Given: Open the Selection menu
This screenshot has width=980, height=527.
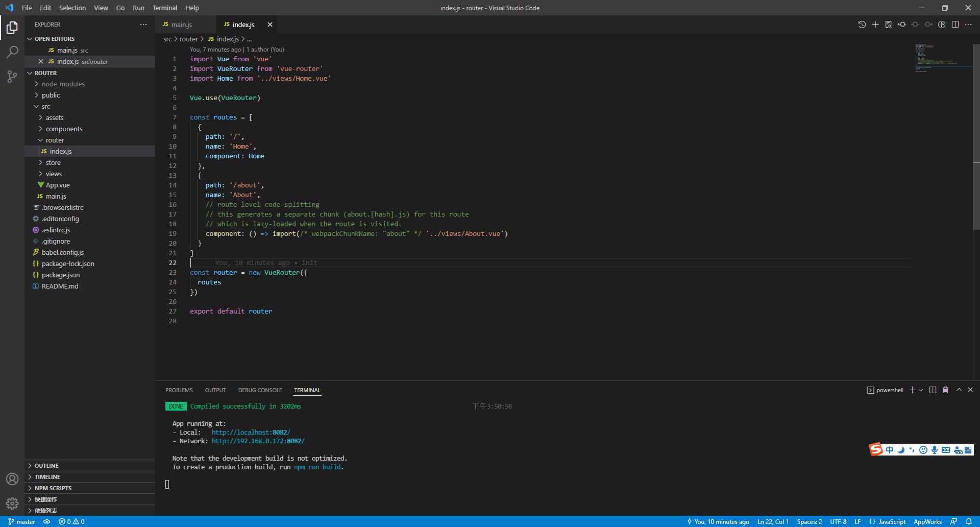Looking at the screenshot, I should [72, 8].
